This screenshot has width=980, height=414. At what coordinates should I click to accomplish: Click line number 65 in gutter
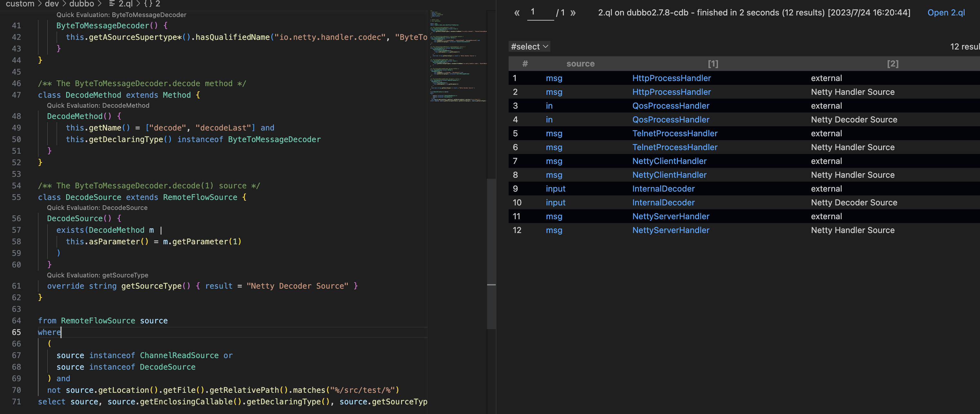point(16,332)
